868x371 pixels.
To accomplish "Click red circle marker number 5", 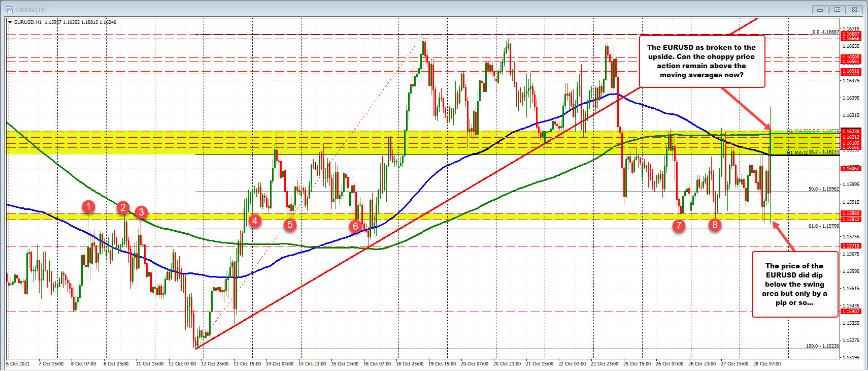I will pyautogui.click(x=290, y=224).
